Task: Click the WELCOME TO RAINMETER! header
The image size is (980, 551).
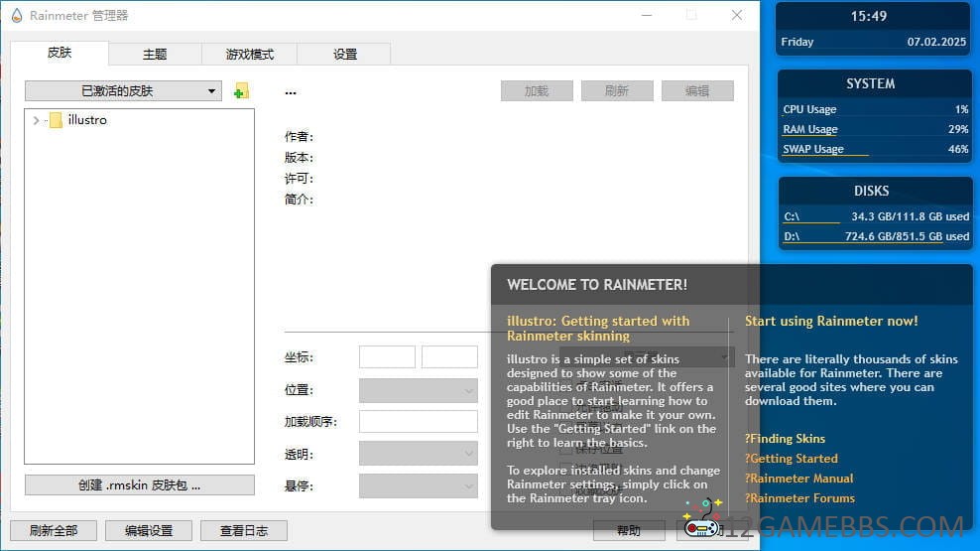Action: (597, 285)
